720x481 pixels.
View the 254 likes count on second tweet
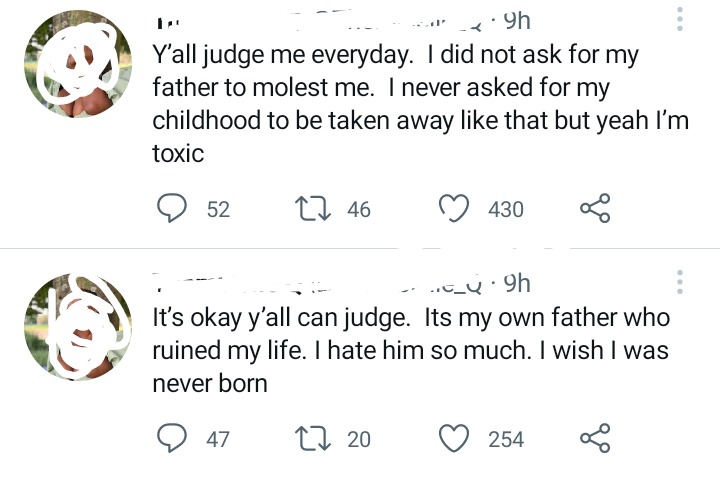point(506,439)
